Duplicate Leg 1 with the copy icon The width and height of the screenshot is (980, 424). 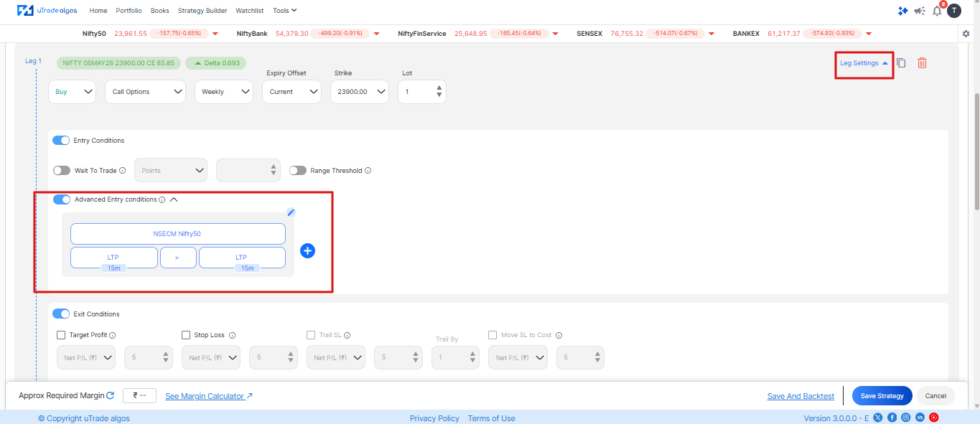[901, 63]
